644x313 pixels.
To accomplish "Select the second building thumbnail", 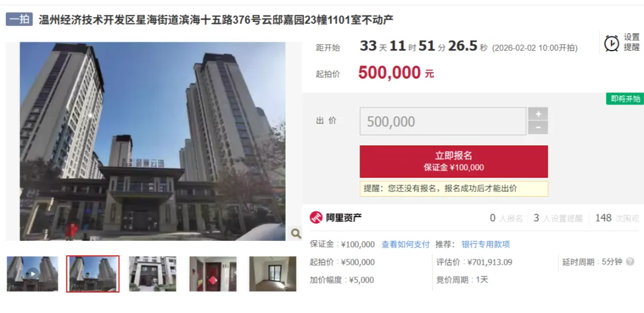I will click(x=93, y=274).
